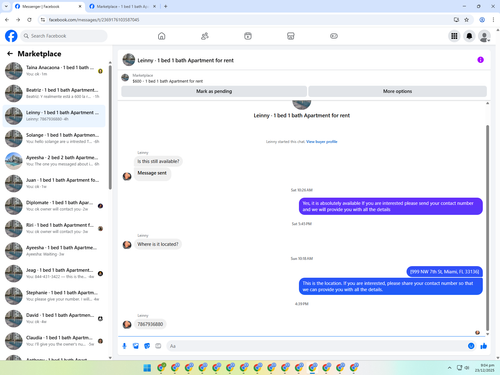Image resolution: width=500 pixels, height=375 pixels.
Task: Open the emoji picker in message box
Action: (x=471, y=346)
